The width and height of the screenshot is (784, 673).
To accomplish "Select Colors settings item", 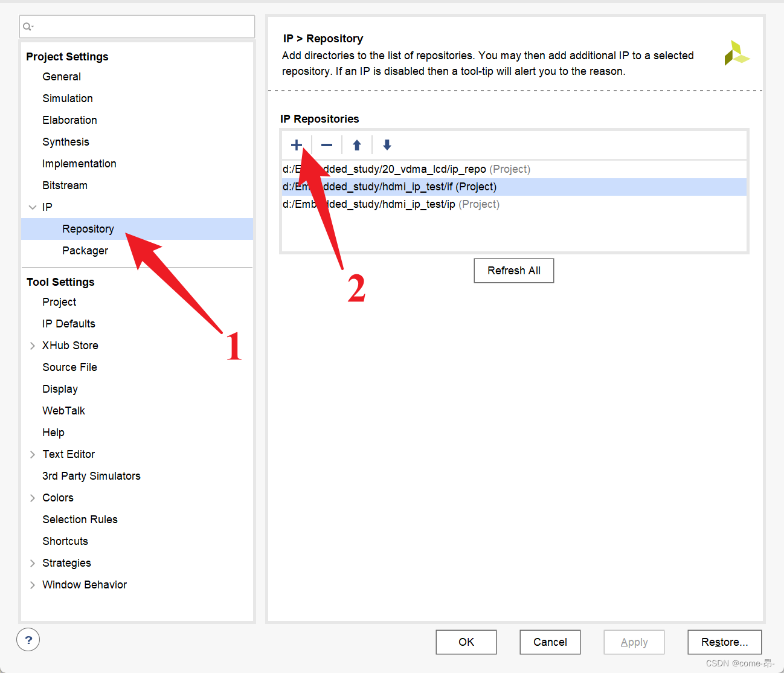I will (x=58, y=498).
